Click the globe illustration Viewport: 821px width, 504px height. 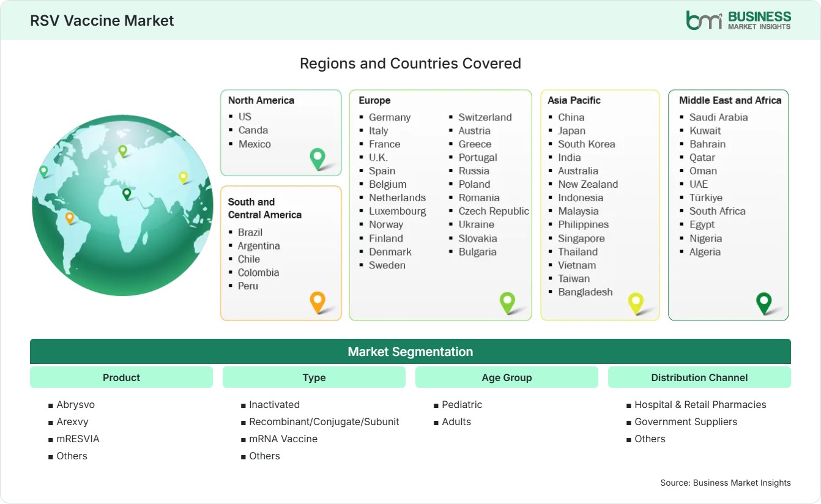coord(122,206)
